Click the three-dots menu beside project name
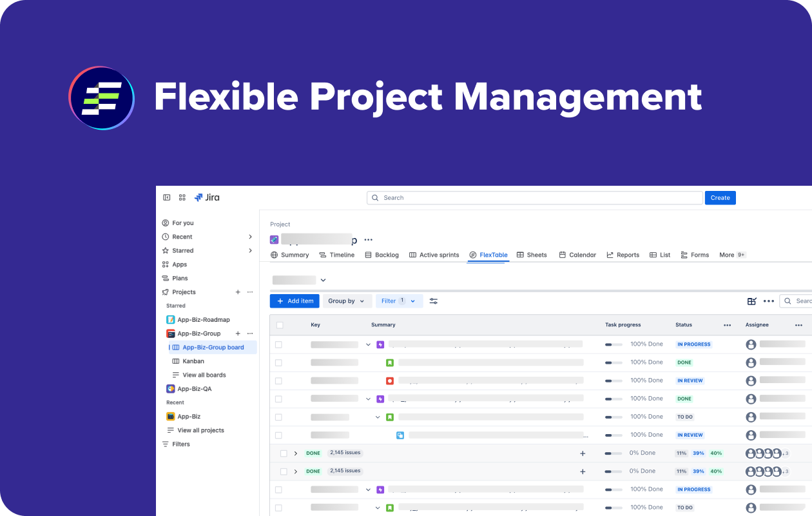 [x=369, y=240]
